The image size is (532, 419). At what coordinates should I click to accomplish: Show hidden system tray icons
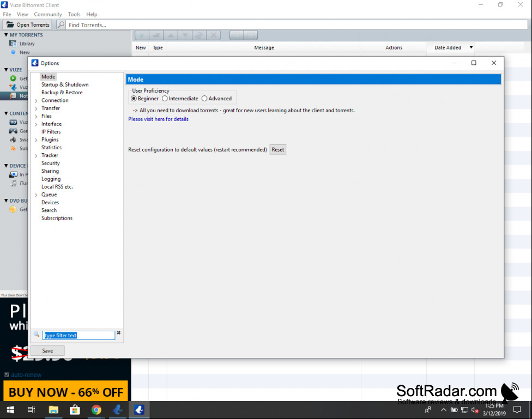tap(444, 410)
